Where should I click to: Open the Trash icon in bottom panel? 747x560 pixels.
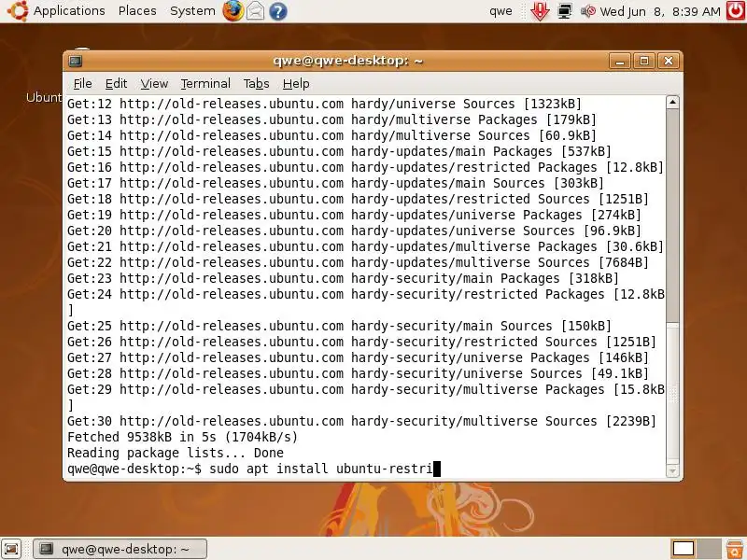pyautogui.click(x=735, y=549)
